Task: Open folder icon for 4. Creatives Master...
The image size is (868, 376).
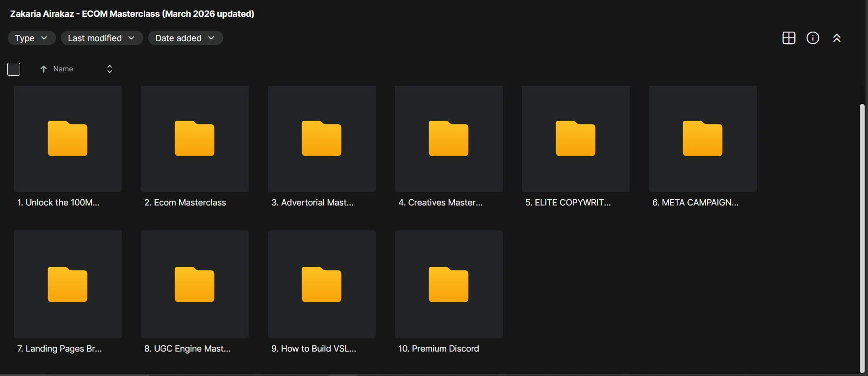Action: 449,139
